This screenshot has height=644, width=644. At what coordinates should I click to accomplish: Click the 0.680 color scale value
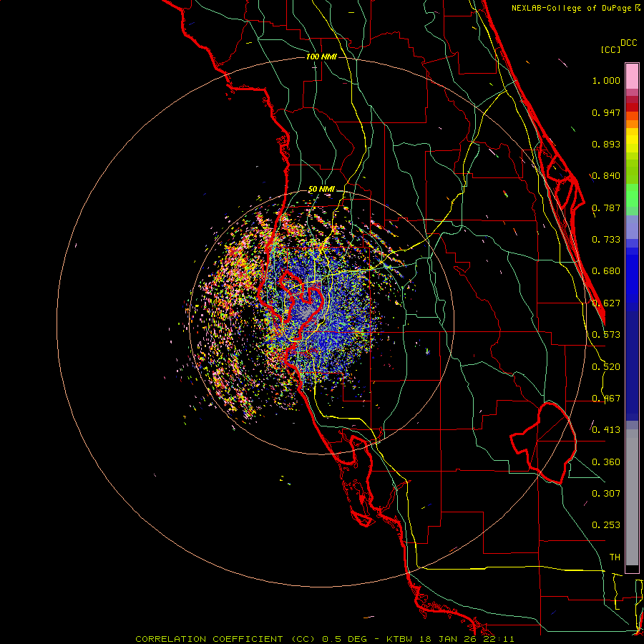point(606,271)
